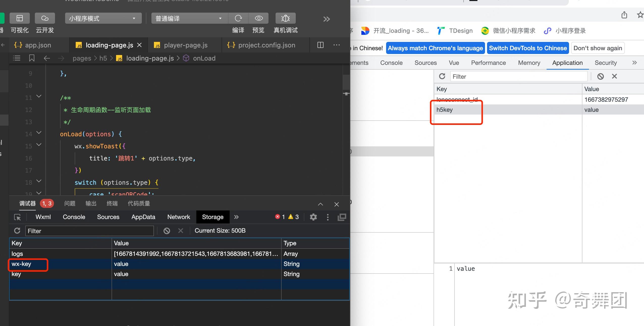Open the 云开发 cloud development icon

[45, 18]
